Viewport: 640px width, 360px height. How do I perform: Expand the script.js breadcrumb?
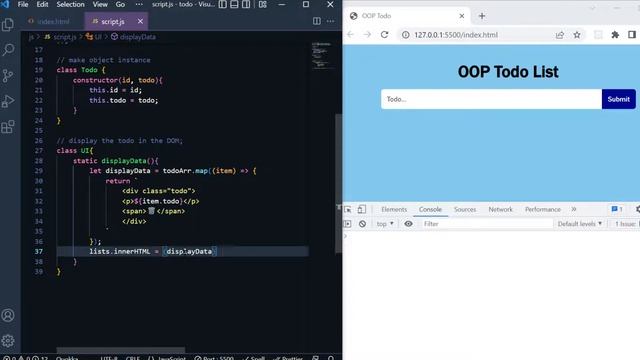coord(60,37)
